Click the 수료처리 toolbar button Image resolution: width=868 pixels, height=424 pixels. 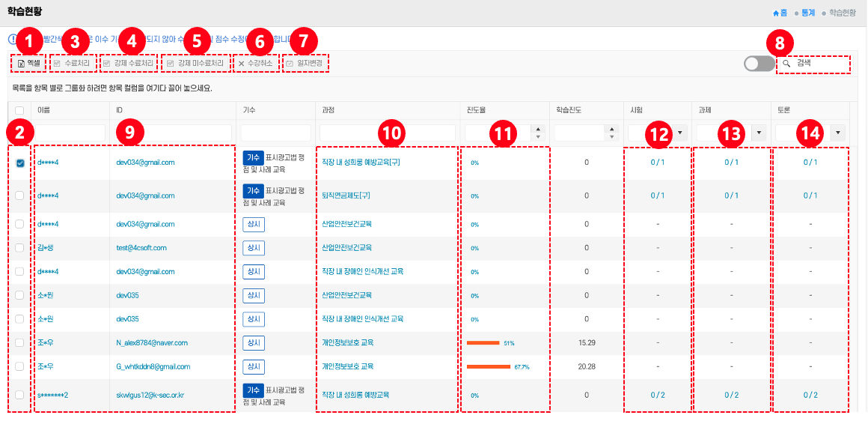[x=72, y=64]
